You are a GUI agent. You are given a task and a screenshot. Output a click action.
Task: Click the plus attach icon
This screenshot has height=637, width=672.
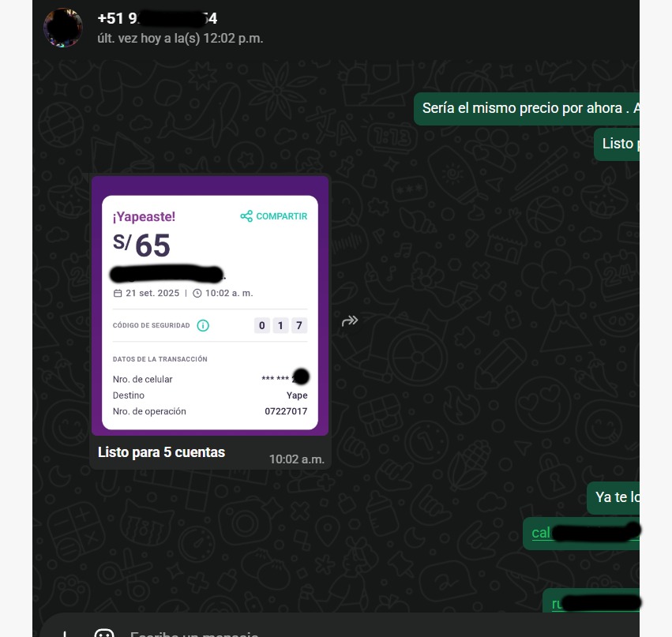[64, 634]
